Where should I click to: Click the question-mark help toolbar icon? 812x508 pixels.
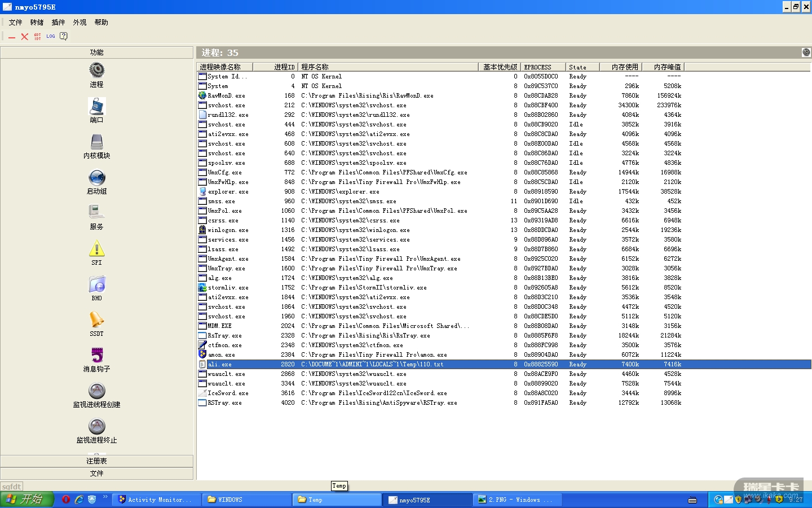[x=64, y=37]
